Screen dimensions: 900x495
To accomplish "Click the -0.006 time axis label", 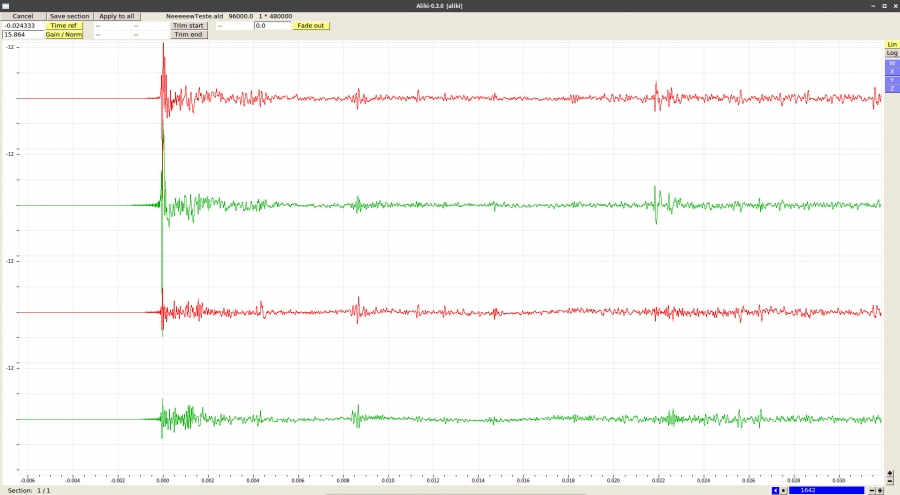I will tap(27, 480).
